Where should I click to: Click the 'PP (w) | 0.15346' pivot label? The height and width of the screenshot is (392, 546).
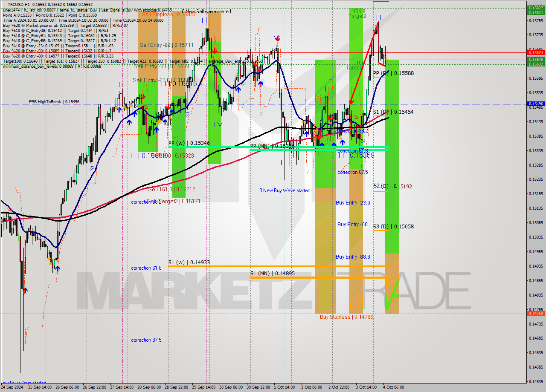(x=189, y=143)
